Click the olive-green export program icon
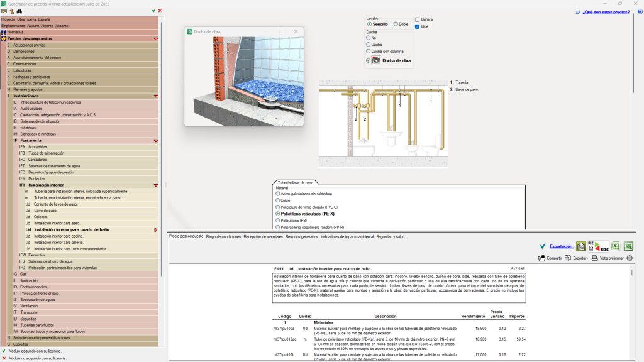This screenshot has height=362, width=644. [580, 246]
